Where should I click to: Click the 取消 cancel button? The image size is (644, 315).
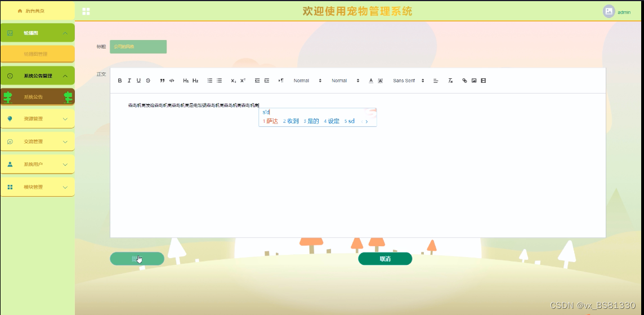click(385, 259)
